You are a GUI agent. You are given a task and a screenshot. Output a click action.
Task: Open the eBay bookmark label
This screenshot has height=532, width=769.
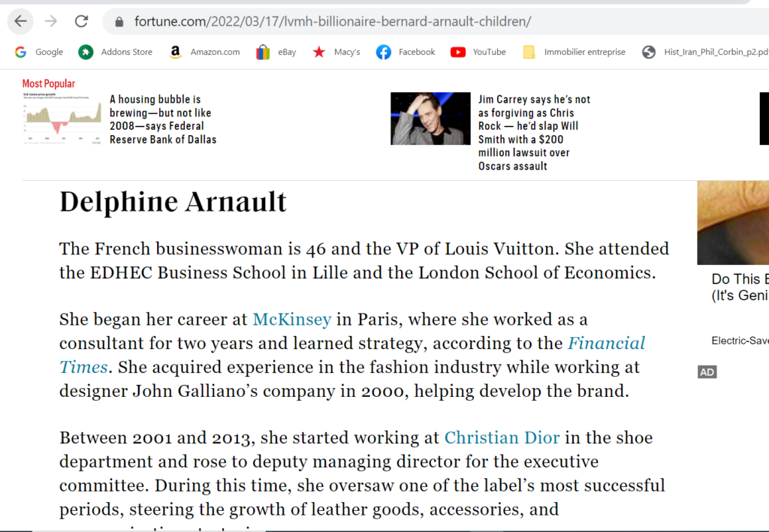click(287, 52)
